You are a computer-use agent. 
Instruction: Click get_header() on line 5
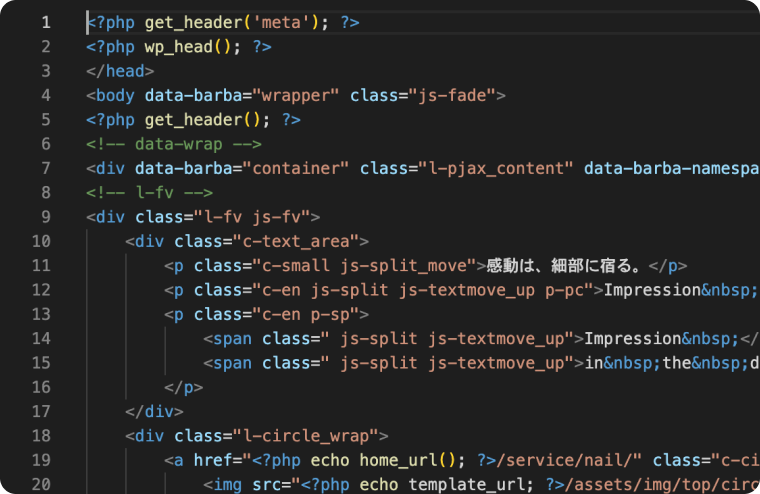click(203, 119)
